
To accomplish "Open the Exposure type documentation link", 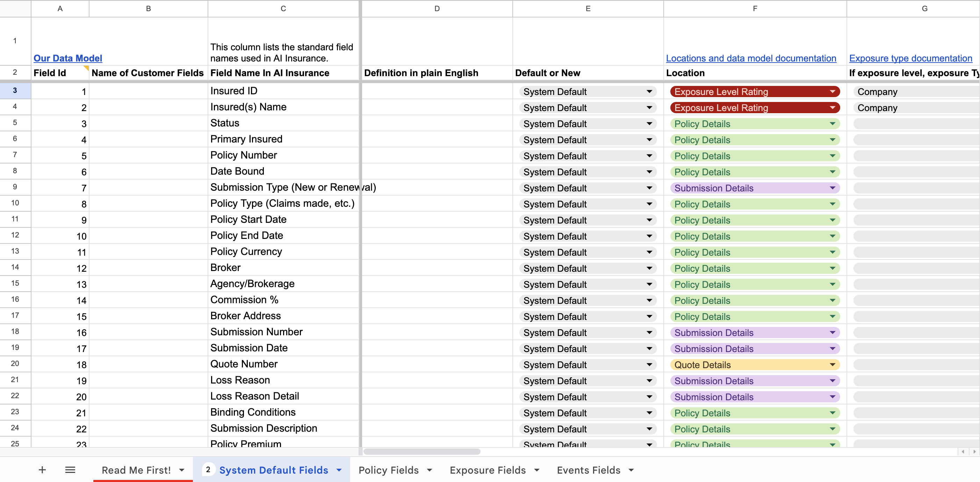I will point(911,58).
